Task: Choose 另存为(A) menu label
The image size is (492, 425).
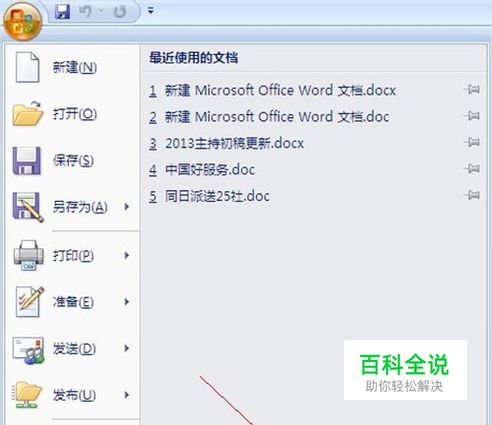Action: pos(80,207)
